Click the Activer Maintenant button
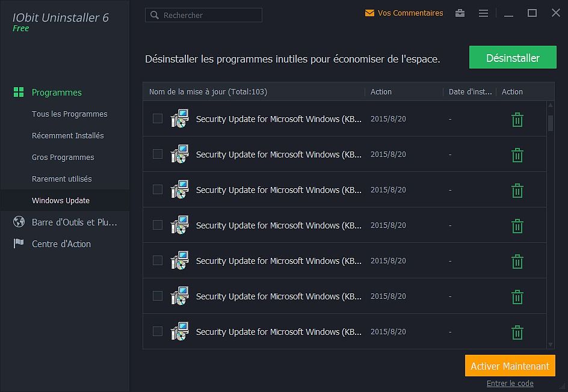The height and width of the screenshot is (392, 568). click(510, 366)
